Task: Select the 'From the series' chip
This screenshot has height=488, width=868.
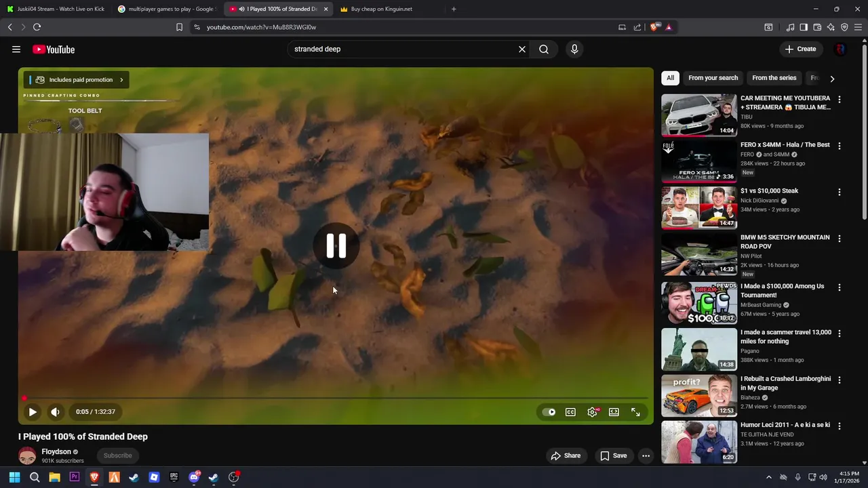Action: (774, 78)
